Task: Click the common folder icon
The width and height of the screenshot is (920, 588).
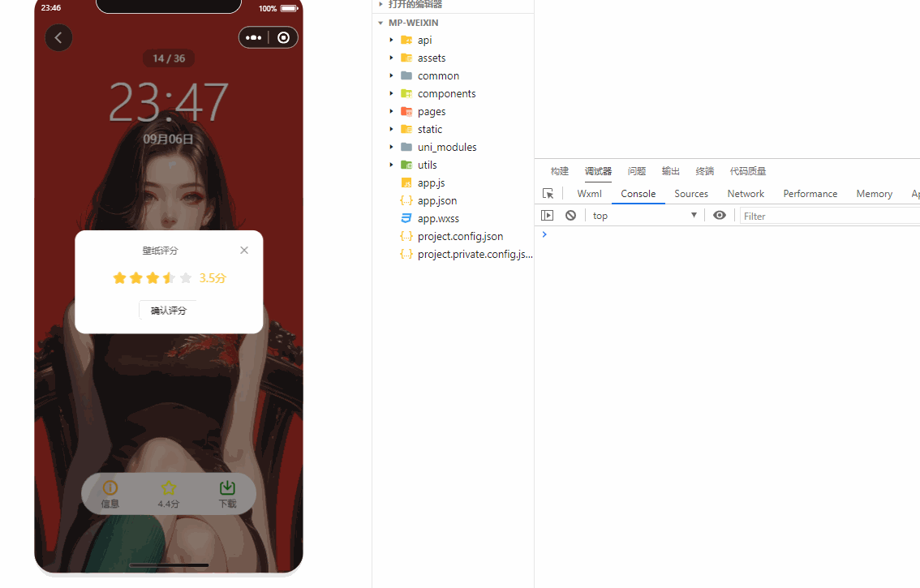Action: pyautogui.click(x=406, y=75)
